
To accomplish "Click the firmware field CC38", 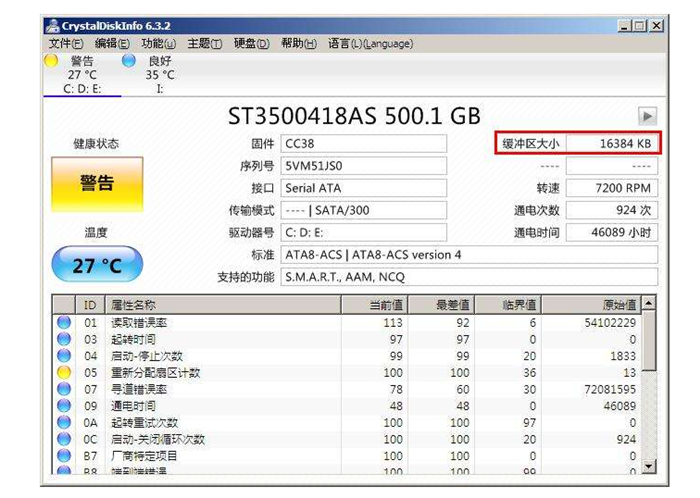I will click(x=363, y=144).
